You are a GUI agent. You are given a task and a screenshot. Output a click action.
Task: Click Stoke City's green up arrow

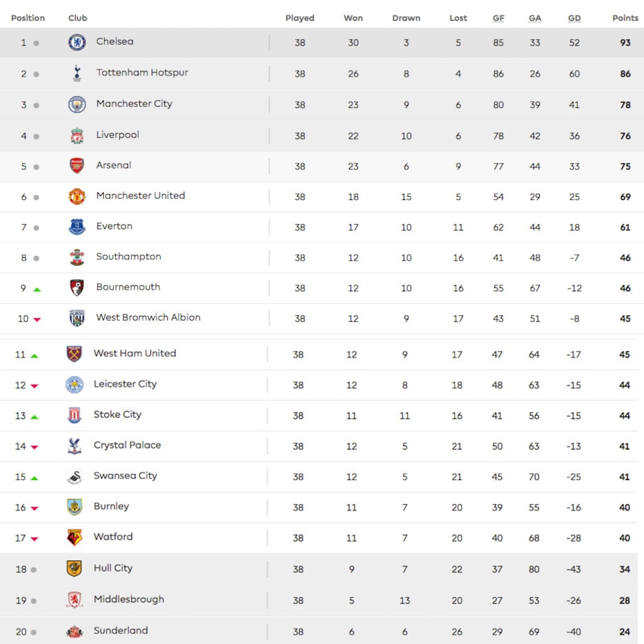(x=35, y=417)
